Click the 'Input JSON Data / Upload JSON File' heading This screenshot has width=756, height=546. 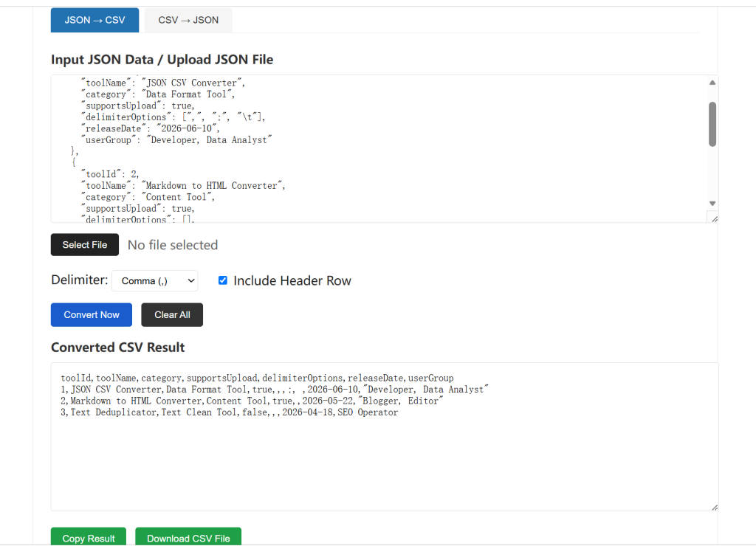click(162, 60)
